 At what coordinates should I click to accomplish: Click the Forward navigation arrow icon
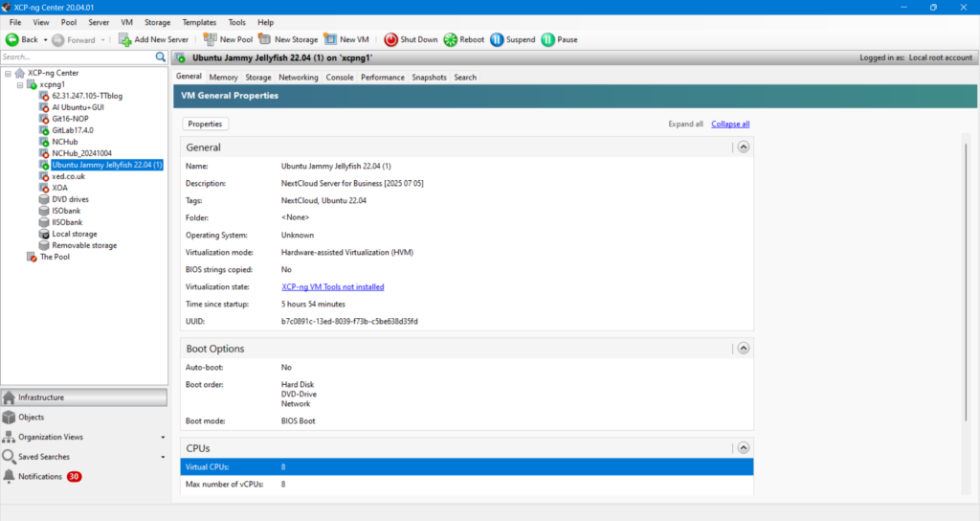click(58, 40)
